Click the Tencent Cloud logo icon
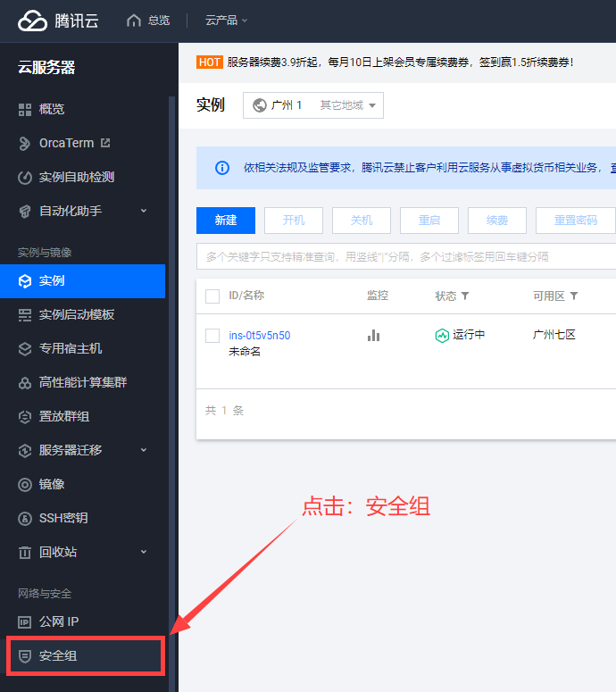Screen dimensions: 616x692 coord(31,21)
